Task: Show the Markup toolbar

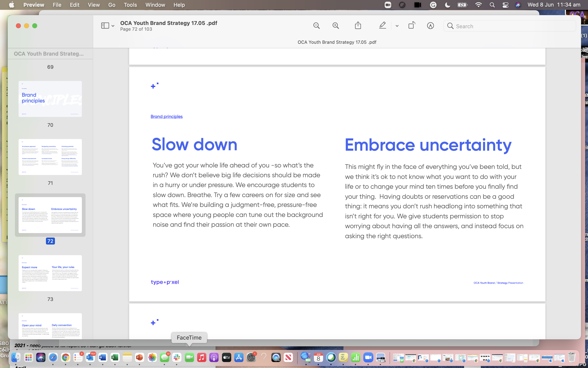Action: click(430, 26)
